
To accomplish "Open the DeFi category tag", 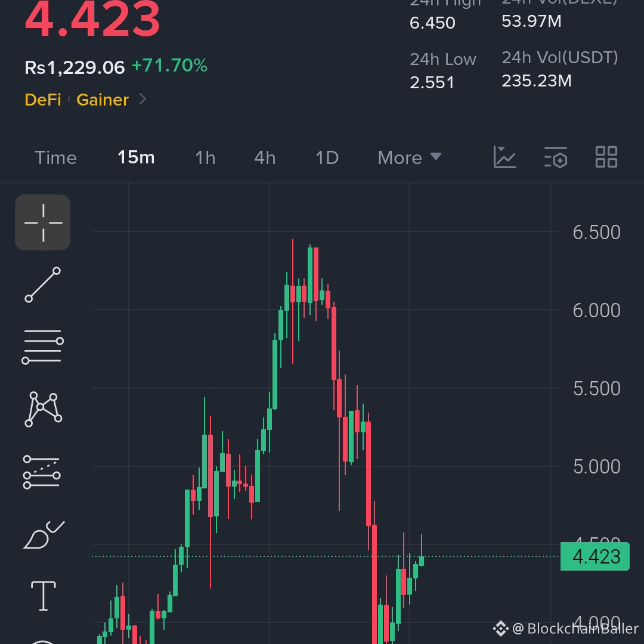I will point(43,100).
